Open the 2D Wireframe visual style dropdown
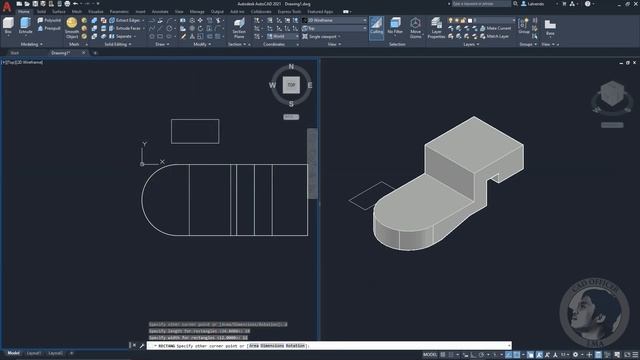Screen dimensions: 640x360 334,20
